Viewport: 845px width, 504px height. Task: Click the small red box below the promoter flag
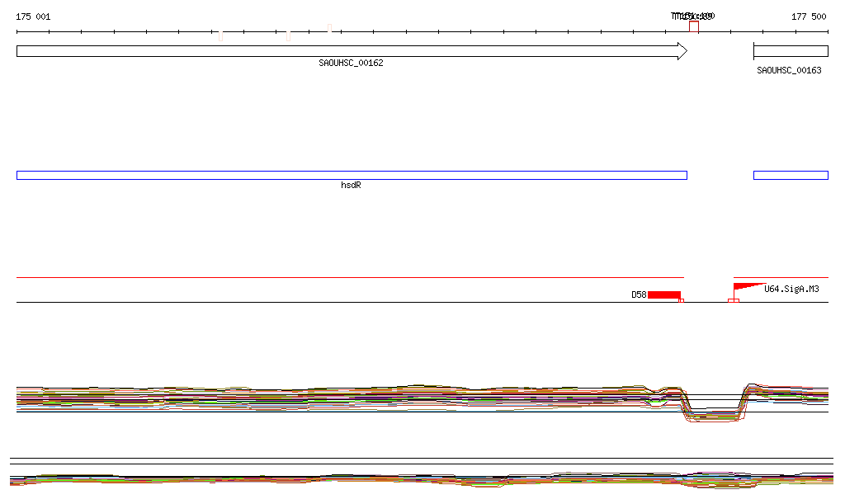tap(733, 300)
